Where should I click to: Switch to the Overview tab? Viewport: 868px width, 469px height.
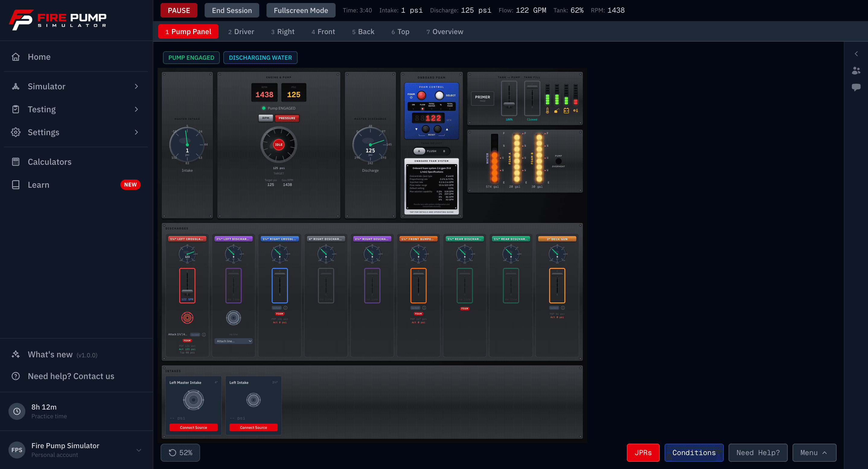445,31
